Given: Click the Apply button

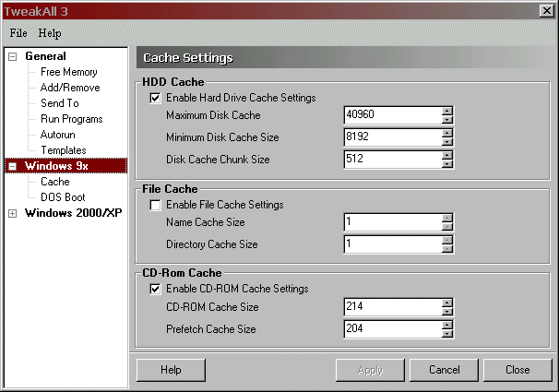Looking at the screenshot, I should 370,370.
